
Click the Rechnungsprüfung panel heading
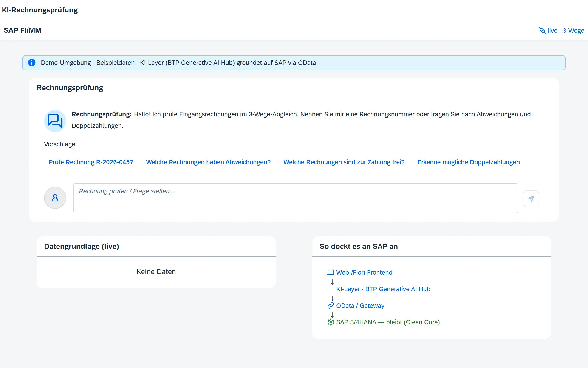point(70,88)
